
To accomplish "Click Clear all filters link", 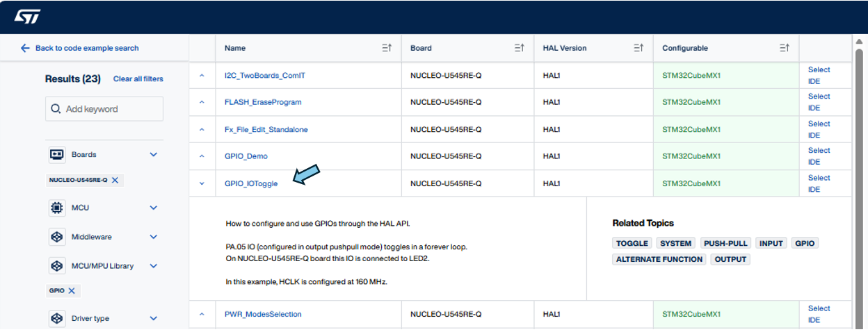I will pos(138,79).
